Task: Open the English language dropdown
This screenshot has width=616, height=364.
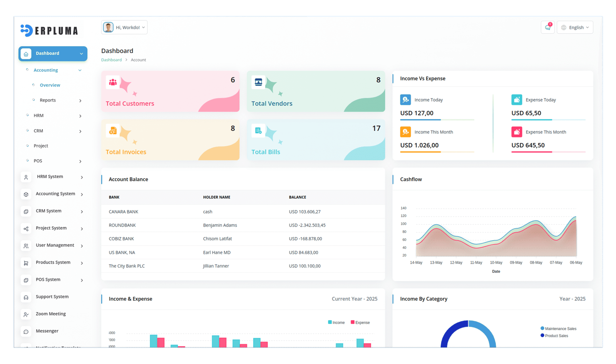Action: pyautogui.click(x=575, y=27)
